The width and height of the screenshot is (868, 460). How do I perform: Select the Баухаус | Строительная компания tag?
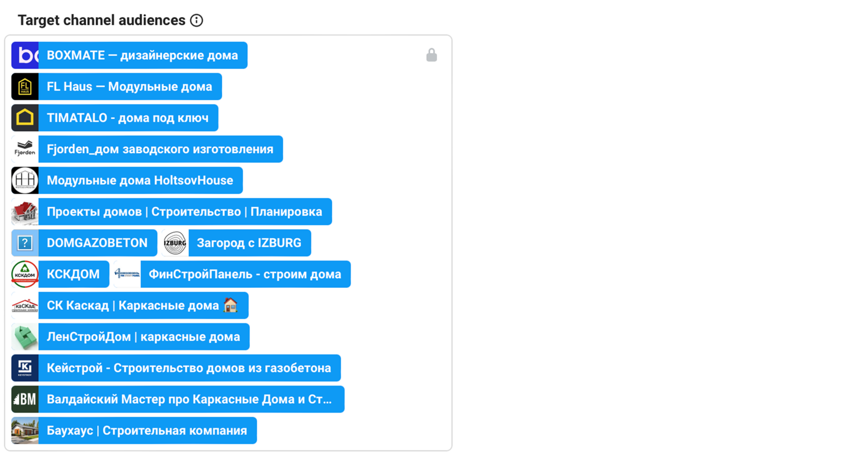coord(134,431)
